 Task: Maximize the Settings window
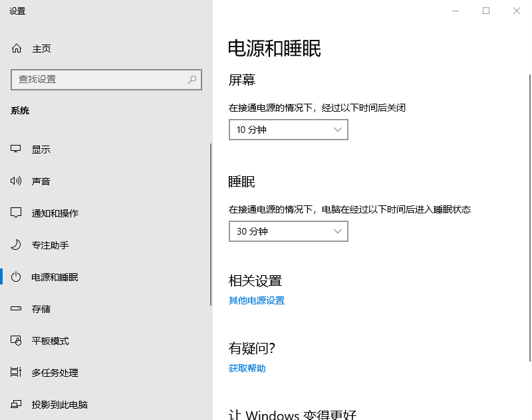pyautogui.click(x=486, y=11)
